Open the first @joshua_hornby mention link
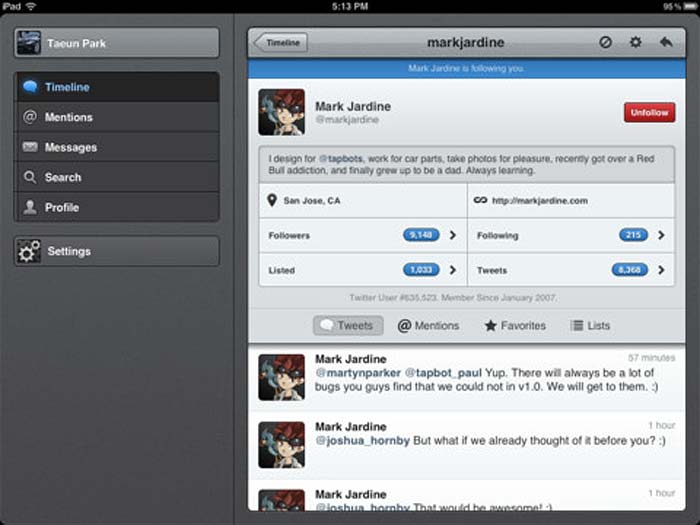 (362, 441)
